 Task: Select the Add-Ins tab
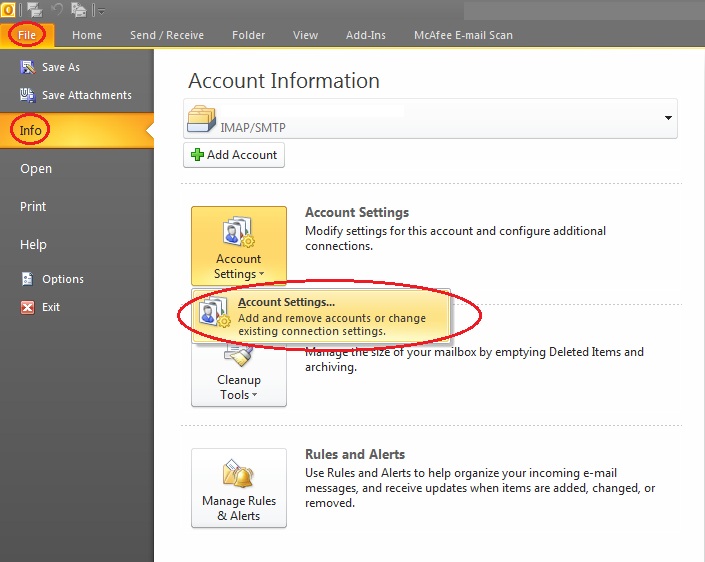pos(366,35)
